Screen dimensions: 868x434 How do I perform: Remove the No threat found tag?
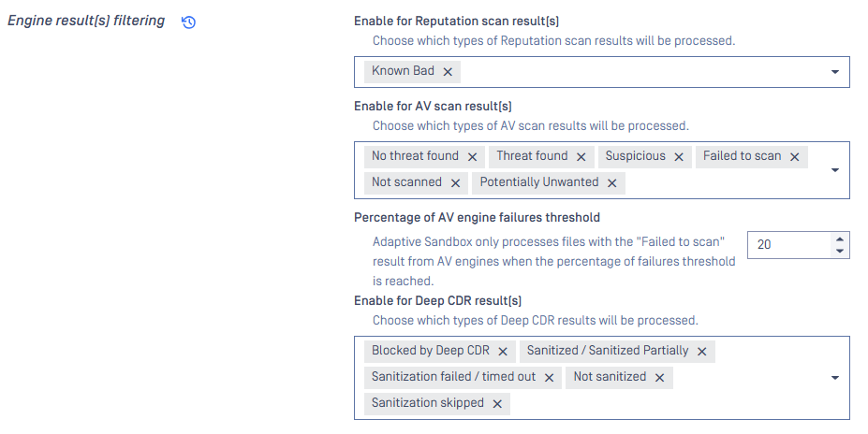472,157
